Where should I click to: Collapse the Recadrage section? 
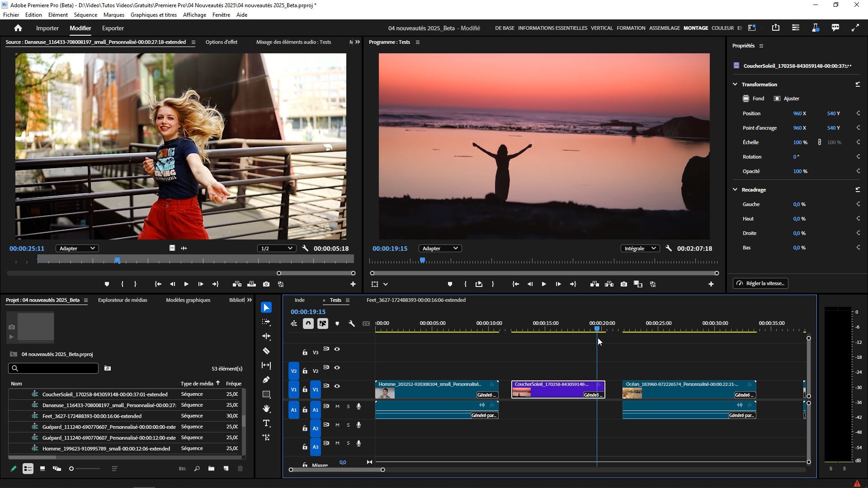735,190
